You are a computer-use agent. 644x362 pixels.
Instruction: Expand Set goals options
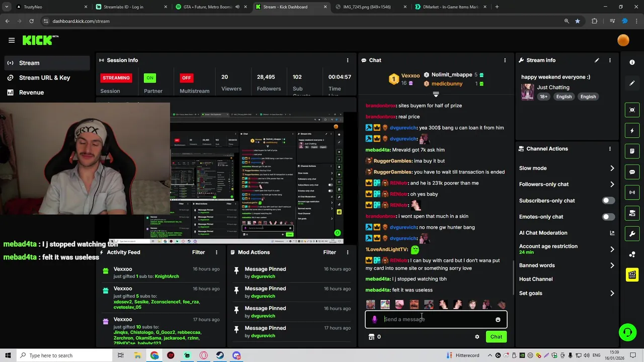pyautogui.click(x=612, y=293)
